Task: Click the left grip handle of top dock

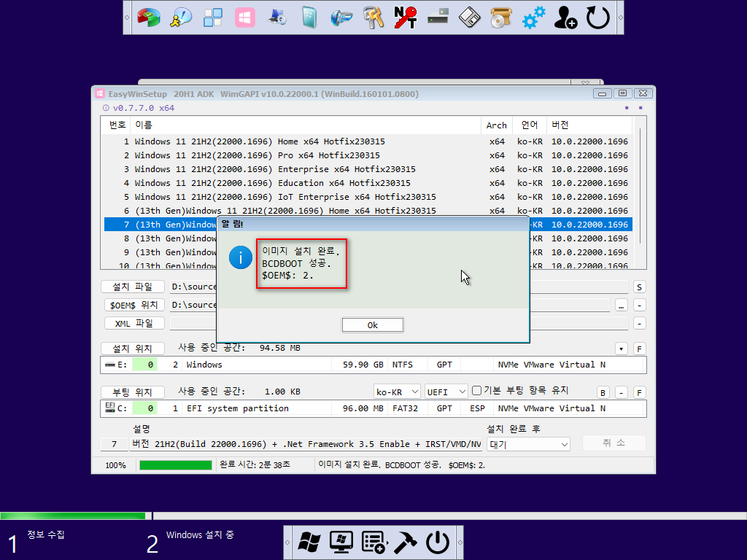Action: tap(127, 17)
